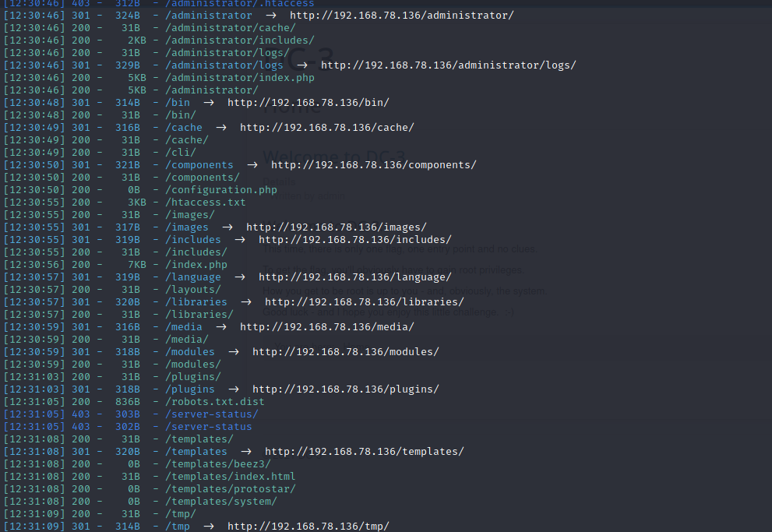Click the /libraries/ path with 200 status
The width and height of the screenshot is (772, 532).
(199, 315)
